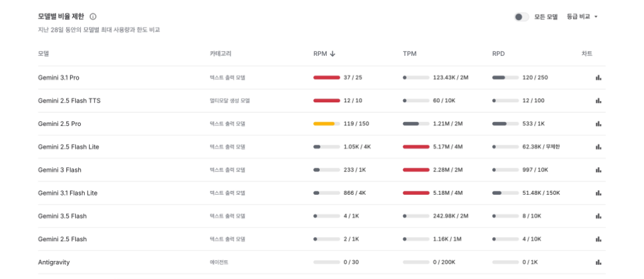The width and height of the screenshot is (644, 279).
Task: Click the 997 / 10K RPD value
Action: [x=535, y=170]
